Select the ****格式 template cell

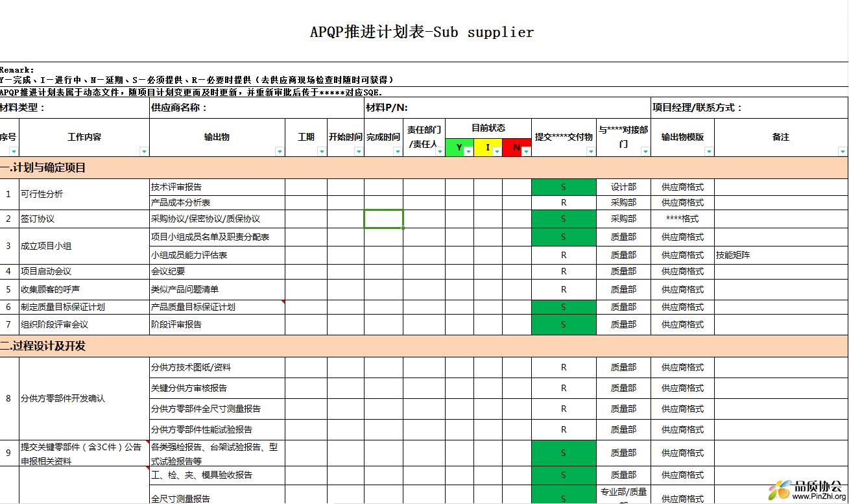point(682,219)
